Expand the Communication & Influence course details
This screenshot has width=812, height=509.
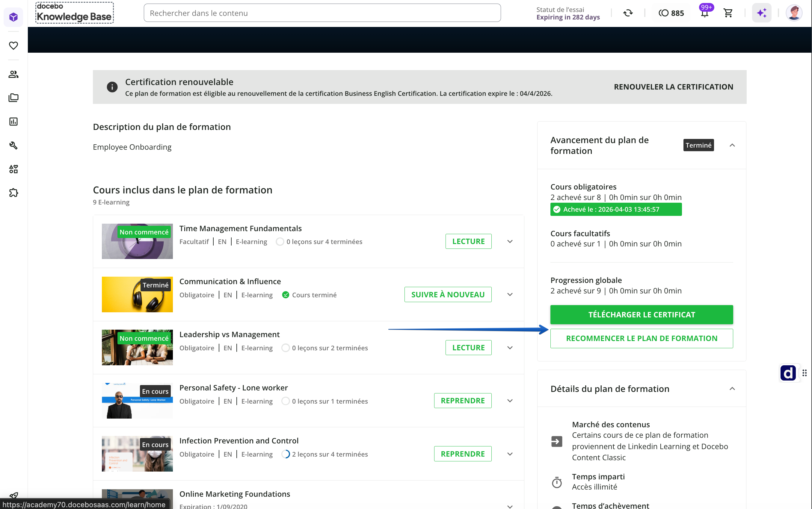pyautogui.click(x=510, y=295)
